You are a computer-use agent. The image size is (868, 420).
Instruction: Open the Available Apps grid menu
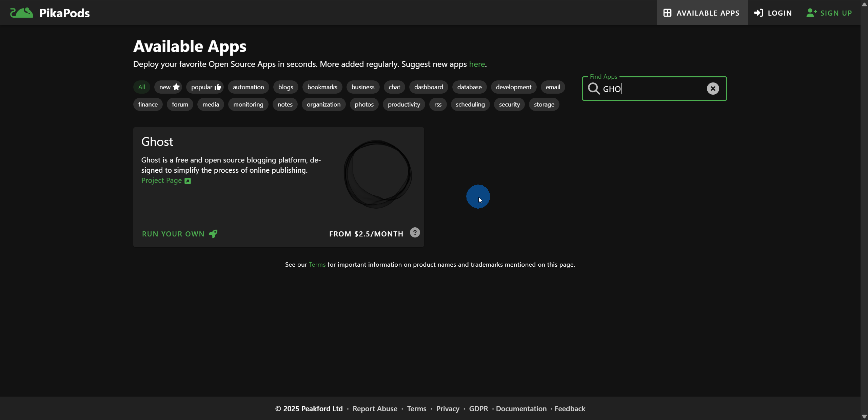(x=702, y=13)
